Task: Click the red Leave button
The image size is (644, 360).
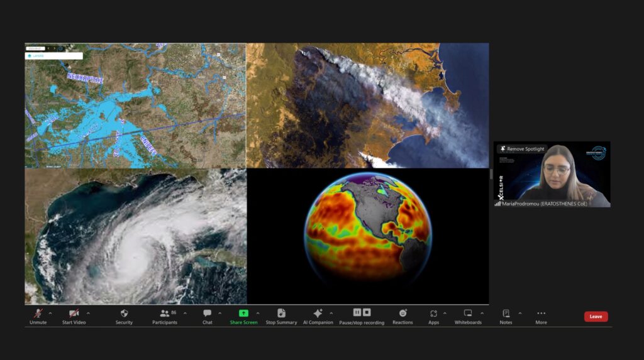Action: pos(596,317)
